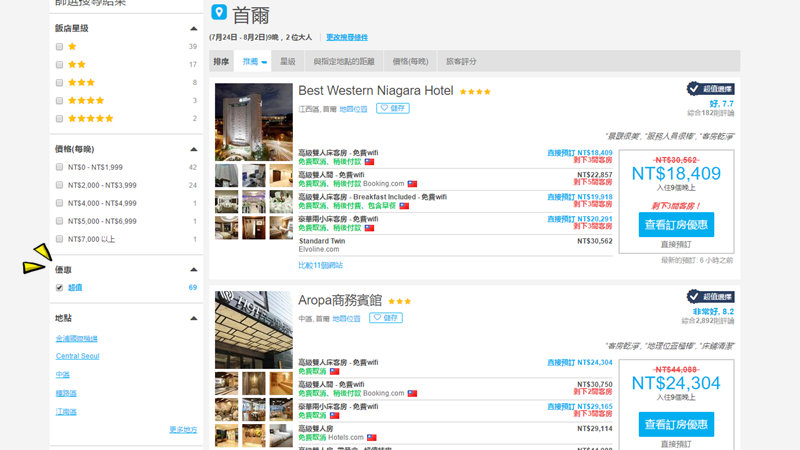Click the 直接預訂 NT$24,304 room offer
This screenshot has height=450, width=800.
[580, 362]
